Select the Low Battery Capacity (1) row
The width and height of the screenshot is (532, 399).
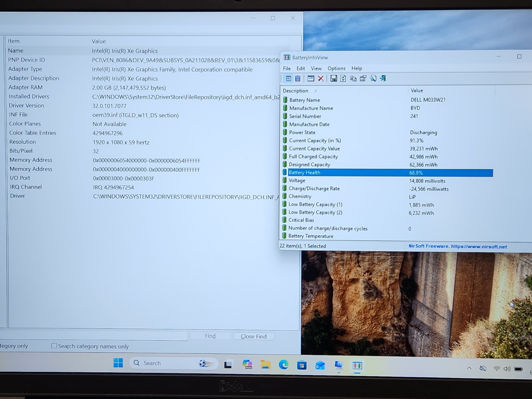tap(387, 204)
